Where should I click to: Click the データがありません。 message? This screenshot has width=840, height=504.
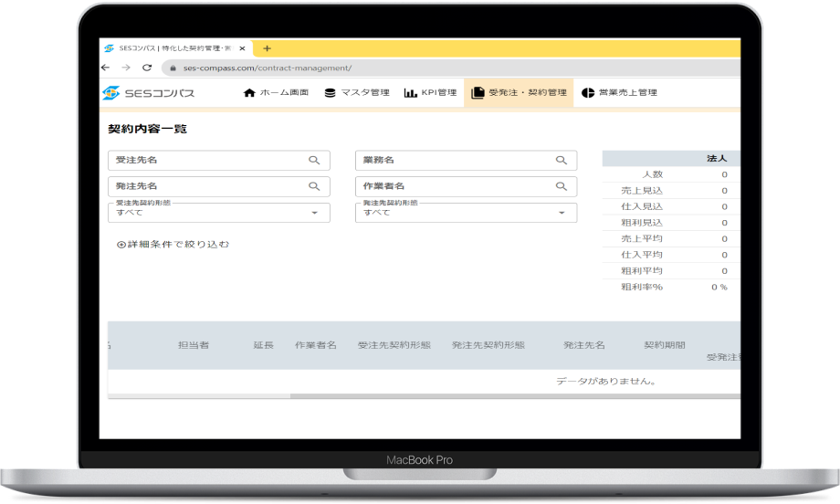[x=606, y=382]
